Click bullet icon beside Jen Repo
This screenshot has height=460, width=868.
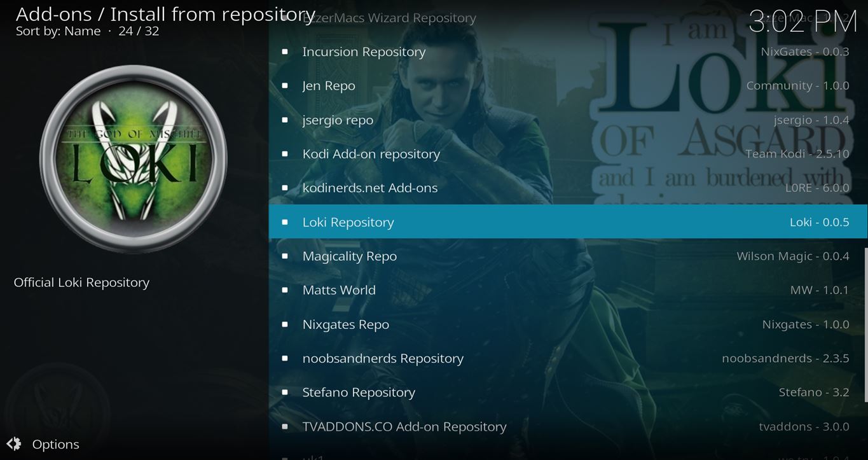285,86
